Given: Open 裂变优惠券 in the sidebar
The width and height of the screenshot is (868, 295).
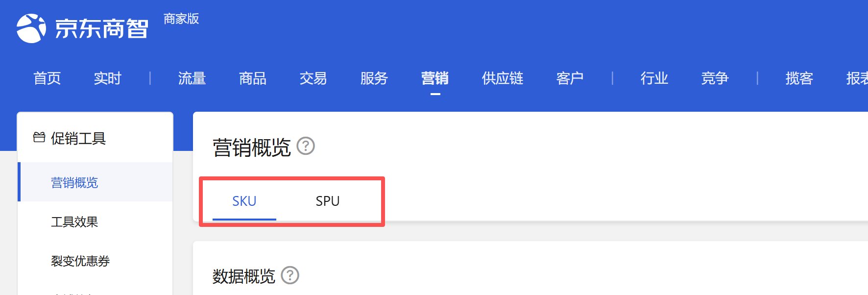Looking at the screenshot, I should tap(80, 261).
